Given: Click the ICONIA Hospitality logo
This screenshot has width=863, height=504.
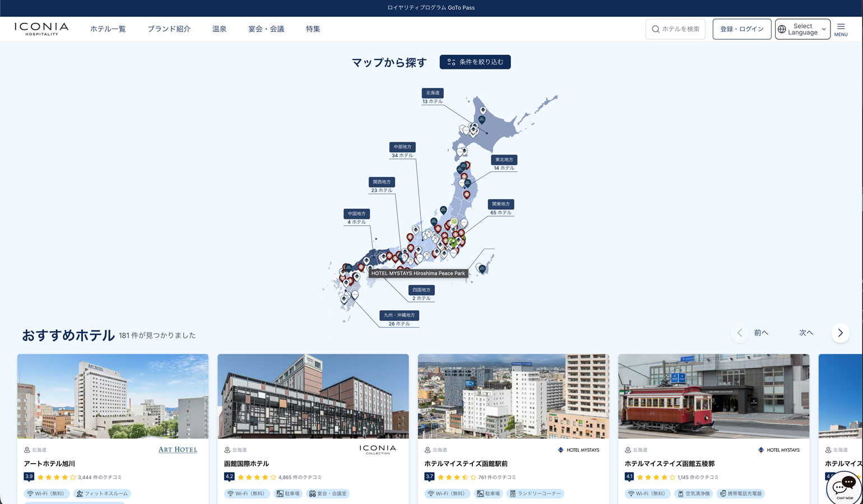Looking at the screenshot, I should click(x=41, y=29).
